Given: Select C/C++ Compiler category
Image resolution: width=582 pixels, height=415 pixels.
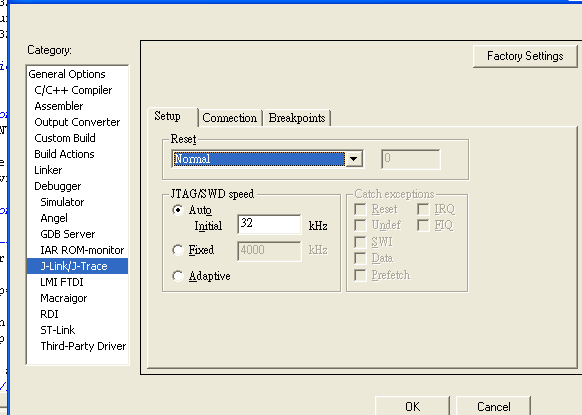Looking at the screenshot, I should coord(73,90).
